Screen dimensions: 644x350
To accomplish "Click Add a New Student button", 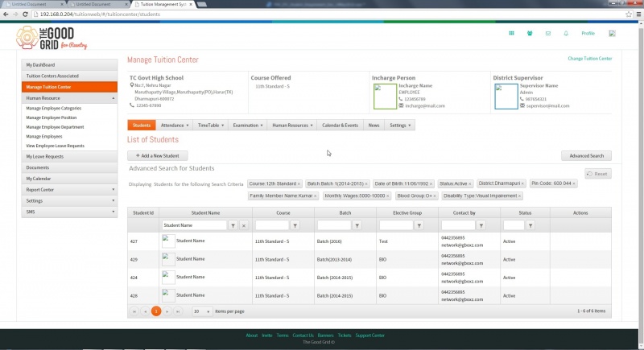I will [158, 156].
